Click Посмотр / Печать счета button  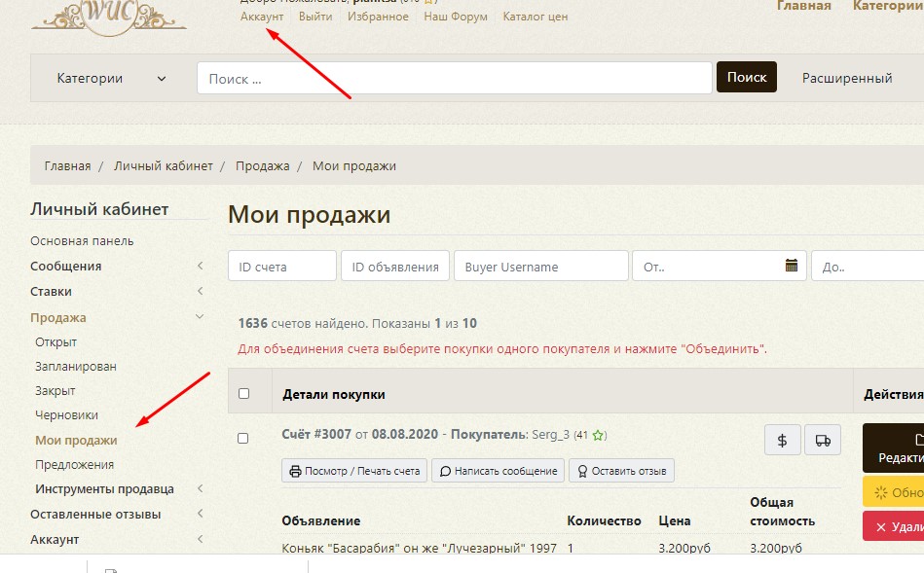354,471
